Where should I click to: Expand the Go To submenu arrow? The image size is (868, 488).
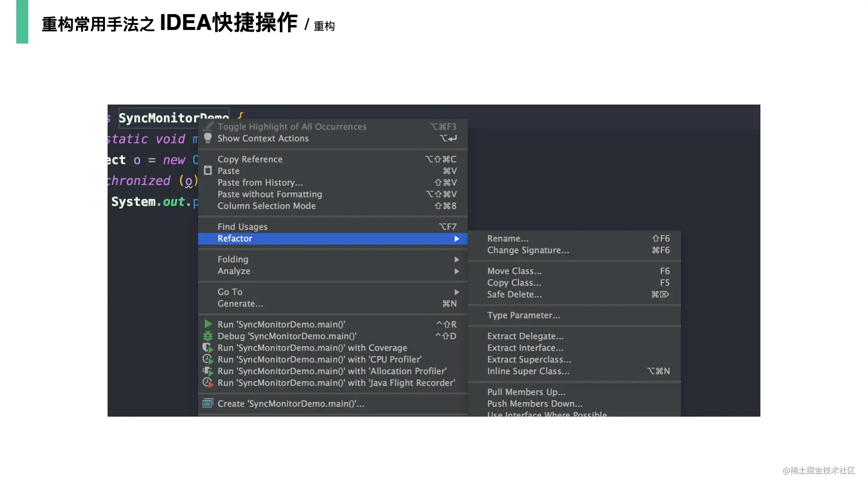pos(457,292)
